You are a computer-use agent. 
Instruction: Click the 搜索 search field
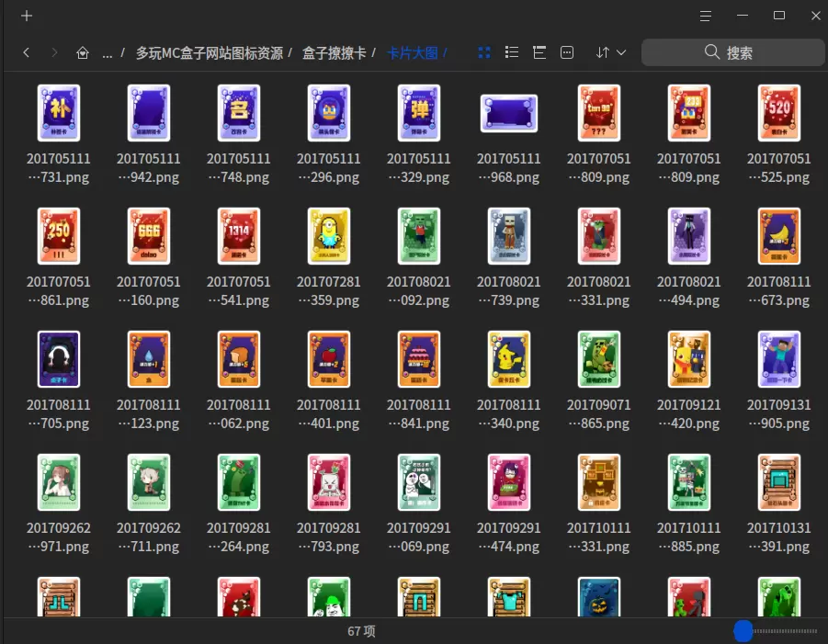pos(733,52)
